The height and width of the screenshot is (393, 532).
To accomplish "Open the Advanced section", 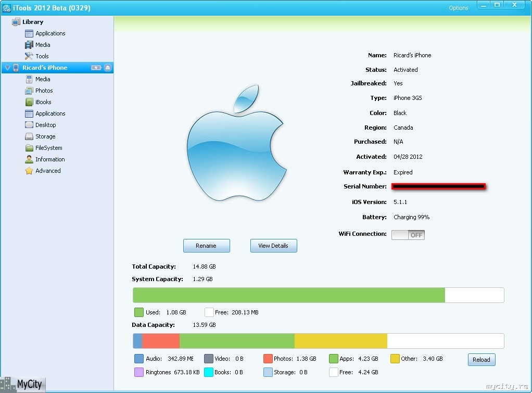I will 48,171.
